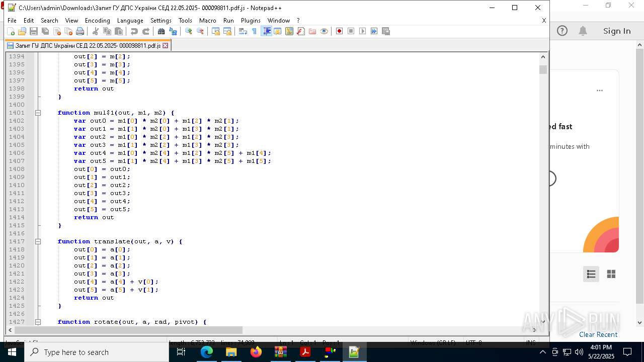This screenshot has height=362, width=644.
Task: Click the horizontal scrollbar thumb in editor
Action: pos(128,330)
